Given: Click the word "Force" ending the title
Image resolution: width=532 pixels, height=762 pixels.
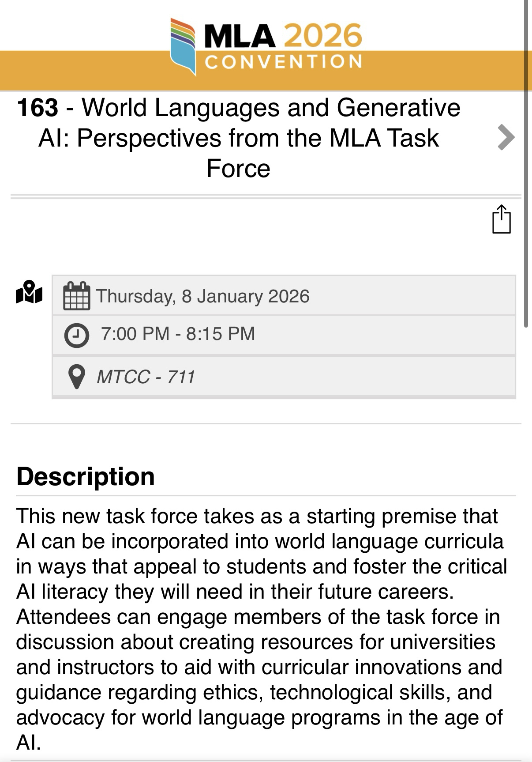Looking at the screenshot, I should [238, 169].
